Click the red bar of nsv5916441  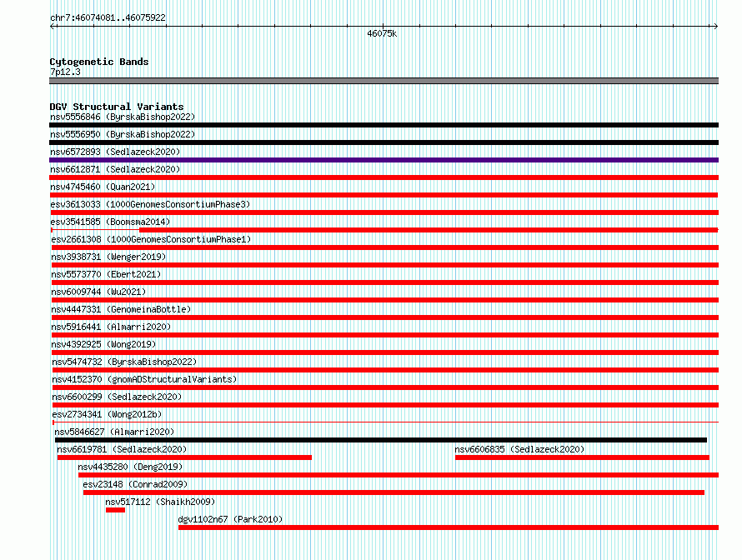pyautogui.click(x=384, y=335)
